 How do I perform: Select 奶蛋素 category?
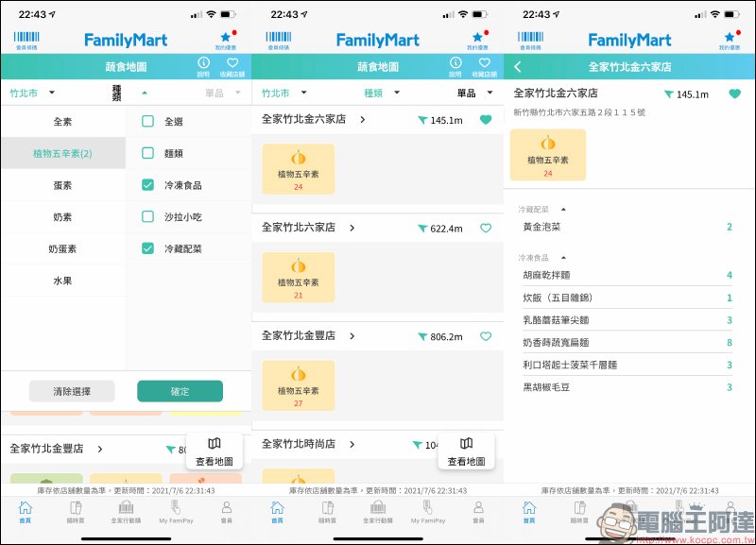[x=63, y=248]
